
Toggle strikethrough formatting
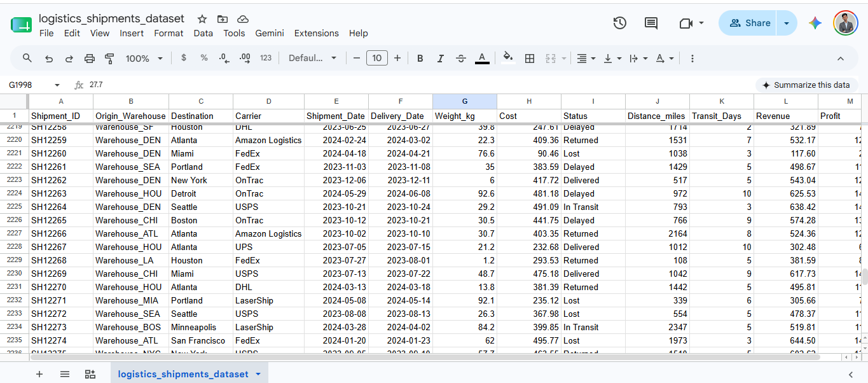tap(461, 58)
